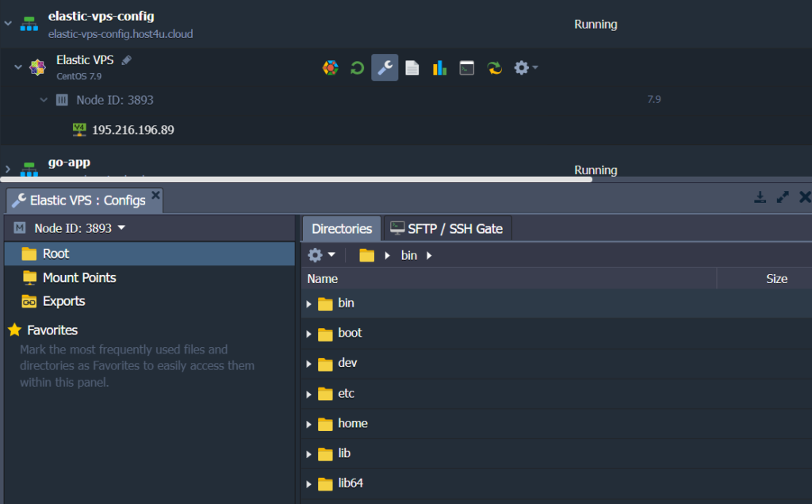Click the Elastic VPS CentOS logo icon
The height and width of the screenshot is (504, 812).
click(37, 67)
